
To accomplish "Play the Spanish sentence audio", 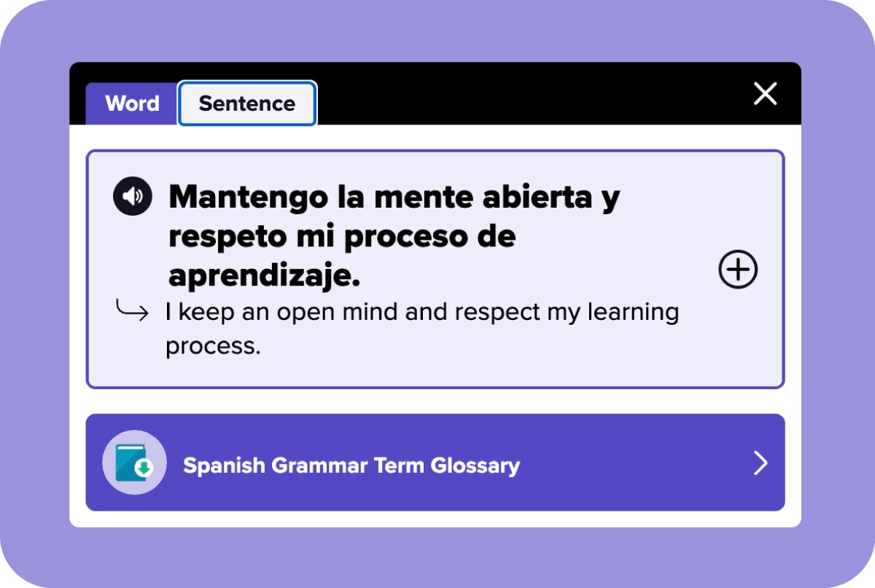I will click(x=132, y=196).
